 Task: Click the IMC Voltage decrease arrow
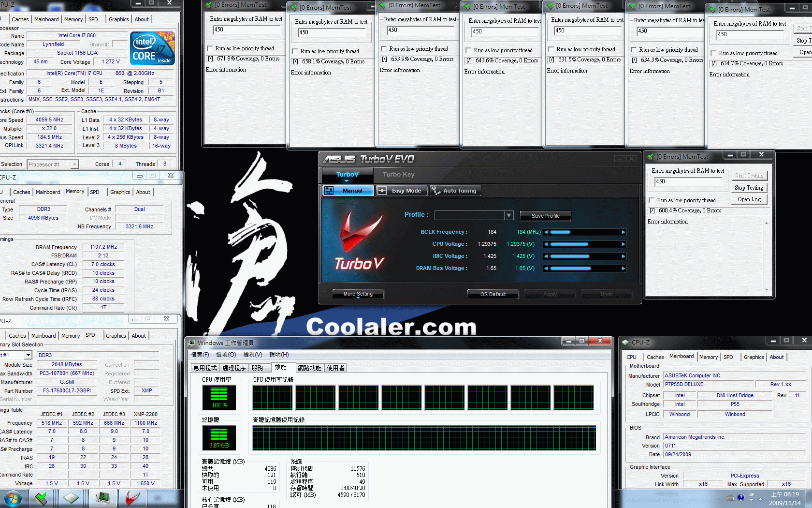click(x=546, y=256)
